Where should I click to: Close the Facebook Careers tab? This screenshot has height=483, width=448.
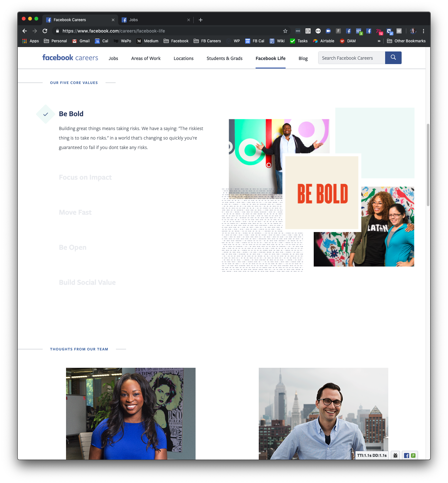pos(113,20)
